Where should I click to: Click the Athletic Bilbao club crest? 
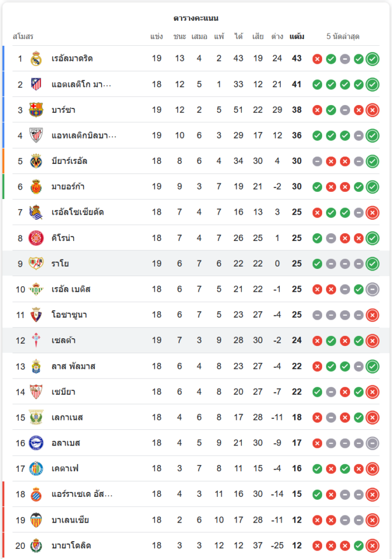36,136
